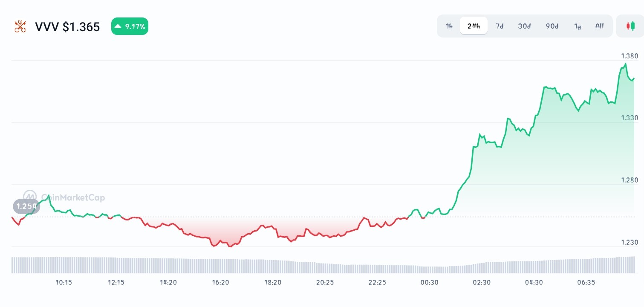Screen dimensions: 644x307
Task: Select the 1h timeframe tab
Action: pos(449,26)
